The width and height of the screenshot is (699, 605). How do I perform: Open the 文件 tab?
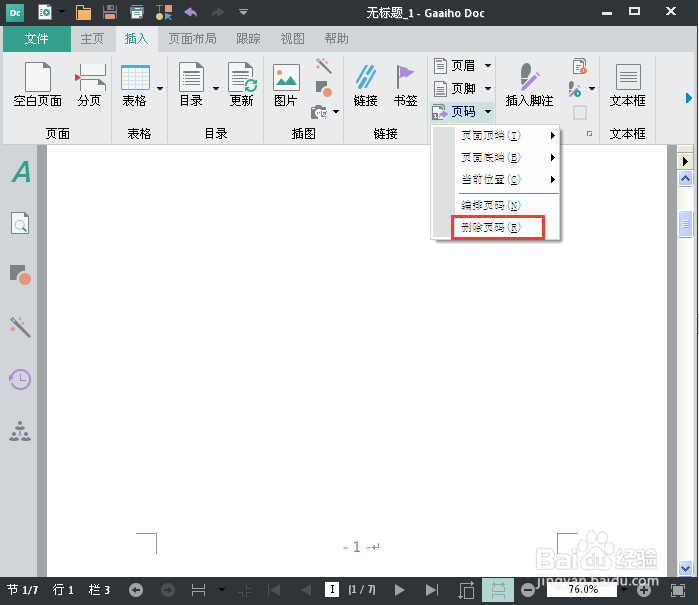(37, 39)
